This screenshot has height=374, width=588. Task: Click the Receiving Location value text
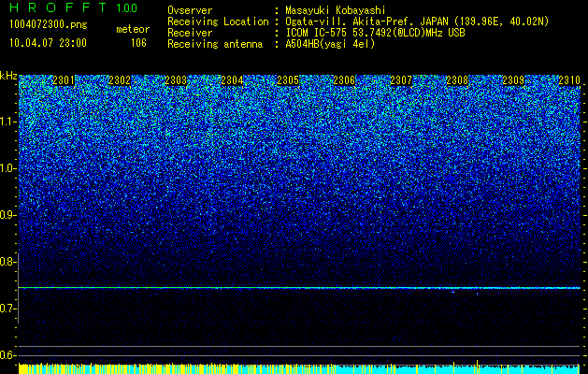[417, 22]
